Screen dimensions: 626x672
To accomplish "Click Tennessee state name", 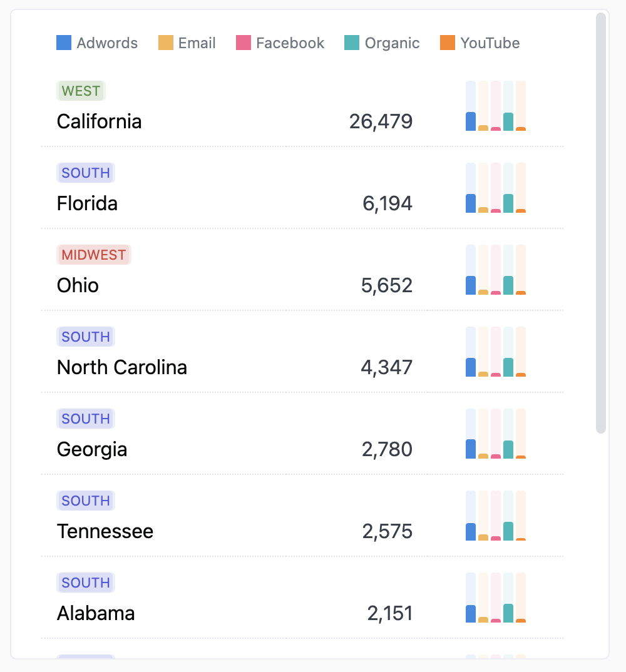I will [x=105, y=531].
